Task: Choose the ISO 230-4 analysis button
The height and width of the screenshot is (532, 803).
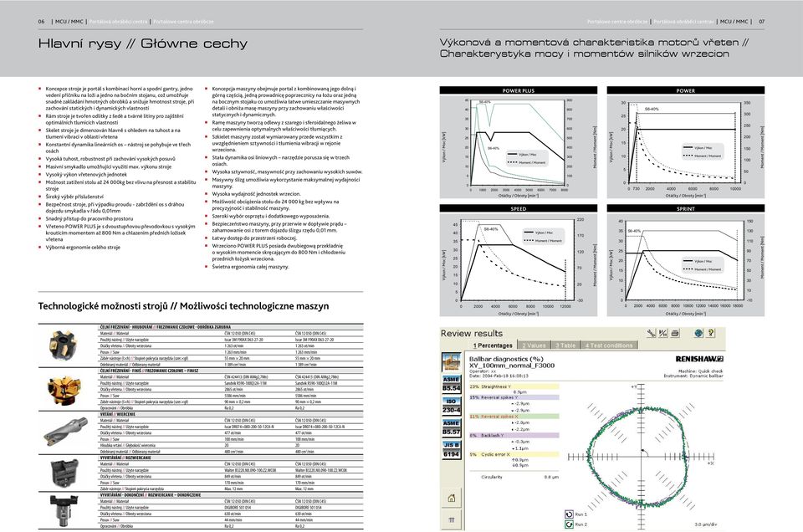Action: [x=451, y=406]
